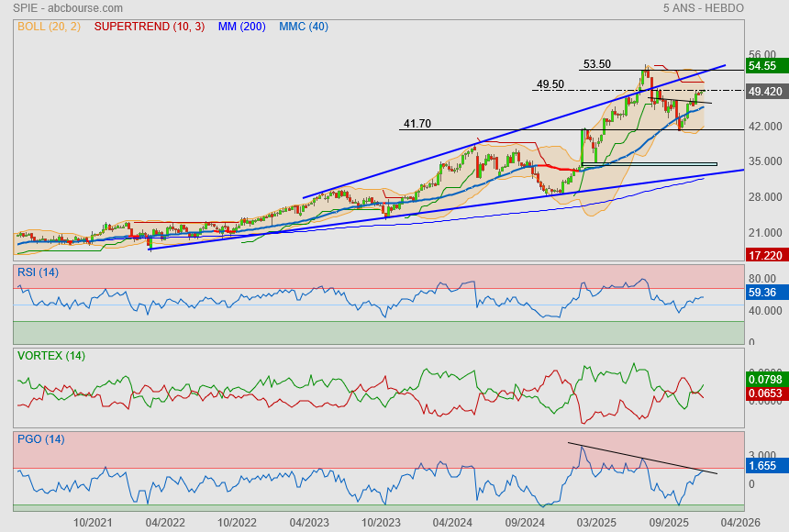Click the 49.50 dashed level annotation
Viewport: 789px width, 532px height.
coord(550,84)
